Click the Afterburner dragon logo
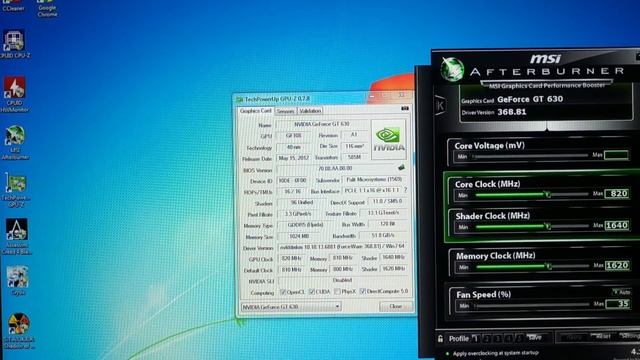This screenshot has height=360, width=640. pos(452,69)
